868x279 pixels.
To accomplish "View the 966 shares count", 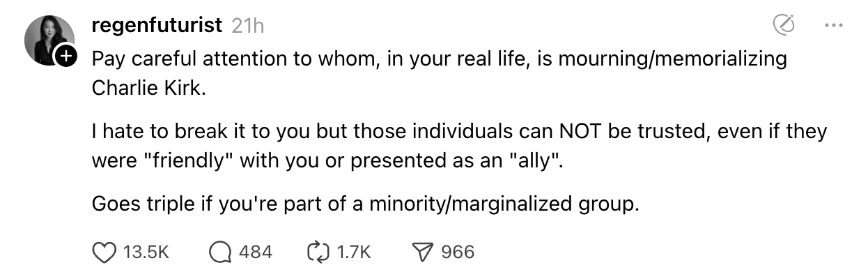I will [x=458, y=252].
